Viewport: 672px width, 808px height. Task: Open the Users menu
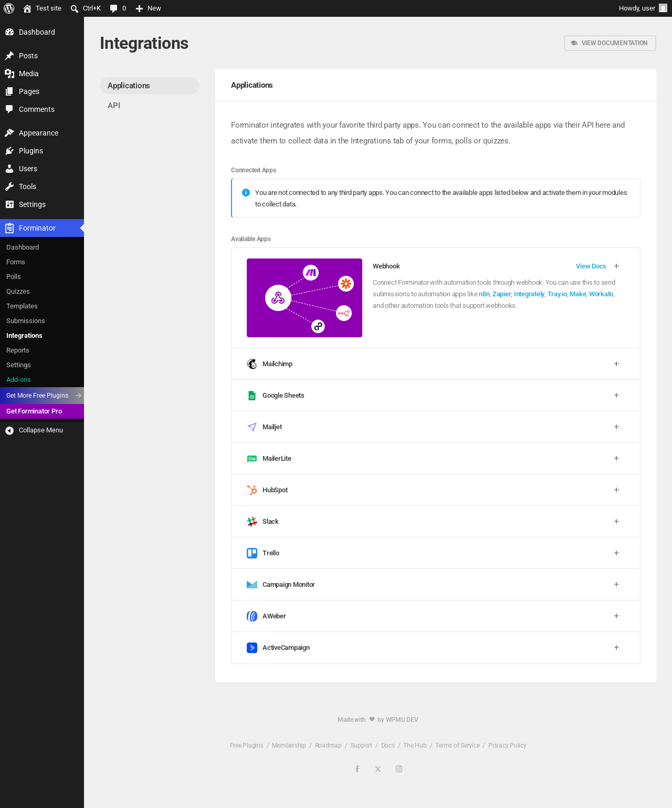[x=42, y=169]
